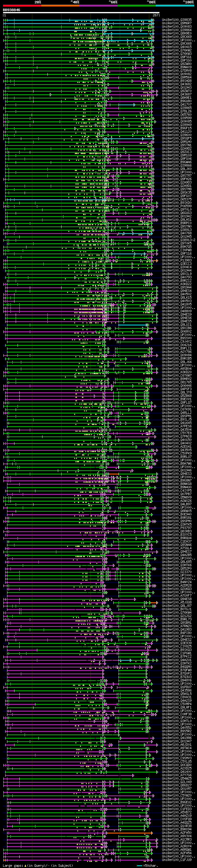Click the UniRef100_Q09082 entry
Image resolution: width=197 pixels, height=868 pixels.
coord(177,74)
